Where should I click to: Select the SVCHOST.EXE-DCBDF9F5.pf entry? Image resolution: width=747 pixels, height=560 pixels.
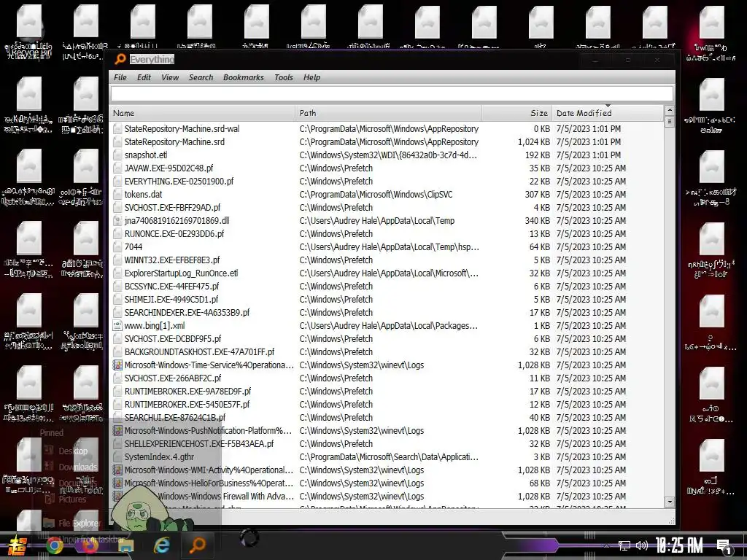click(x=173, y=339)
